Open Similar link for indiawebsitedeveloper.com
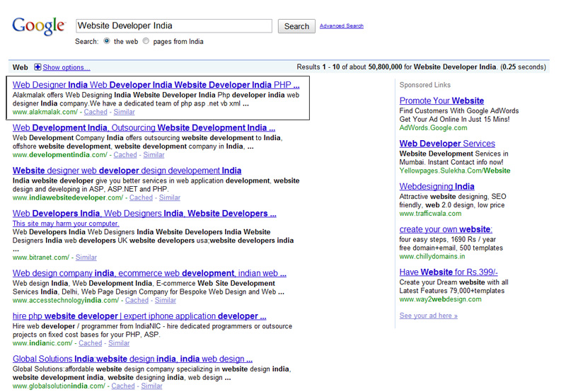 click(170, 198)
